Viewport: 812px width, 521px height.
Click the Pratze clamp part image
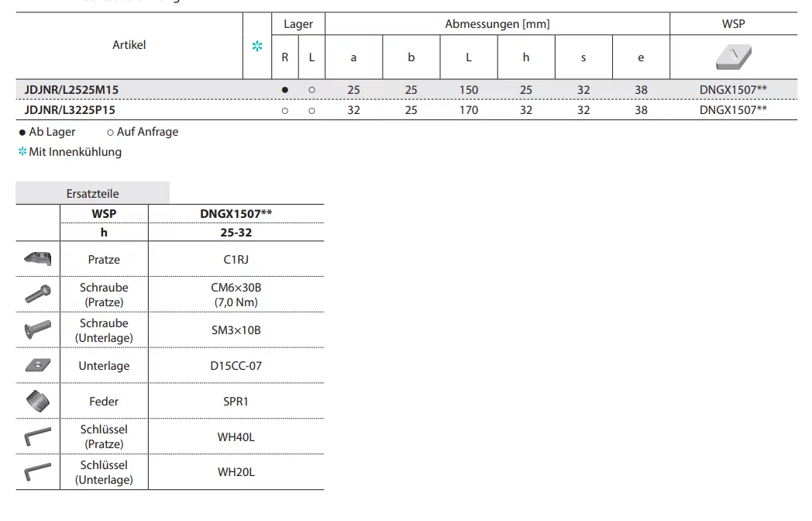click(x=37, y=259)
